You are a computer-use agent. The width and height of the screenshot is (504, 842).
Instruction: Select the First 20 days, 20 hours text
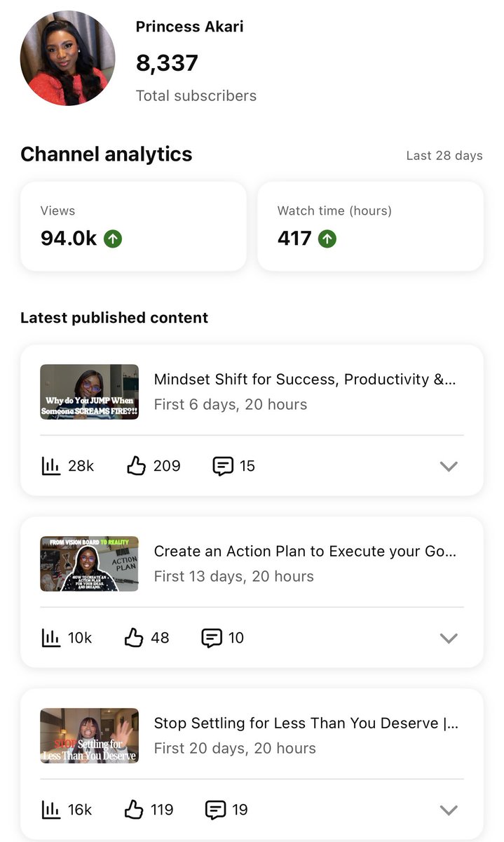pyautogui.click(x=235, y=748)
